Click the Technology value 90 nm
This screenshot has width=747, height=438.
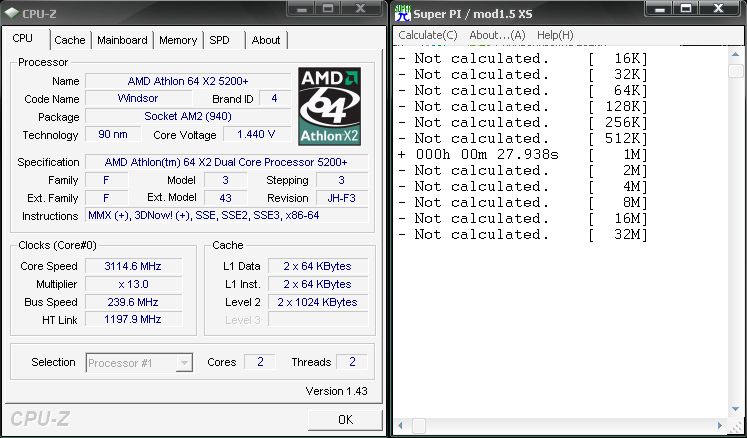[x=113, y=134]
